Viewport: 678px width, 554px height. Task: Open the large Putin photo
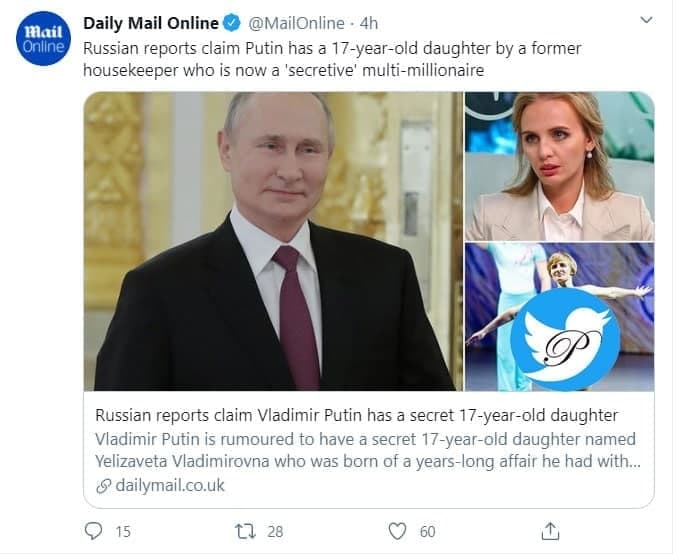pos(273,240)
